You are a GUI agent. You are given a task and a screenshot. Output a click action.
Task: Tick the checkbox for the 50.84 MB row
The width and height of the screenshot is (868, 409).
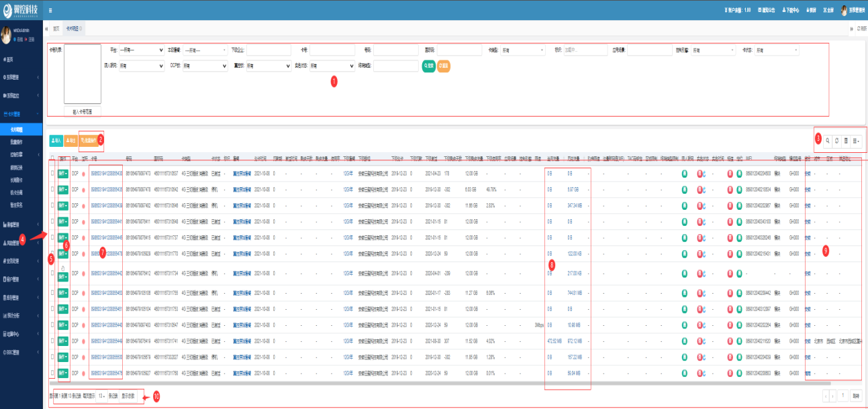pos(53,373)
